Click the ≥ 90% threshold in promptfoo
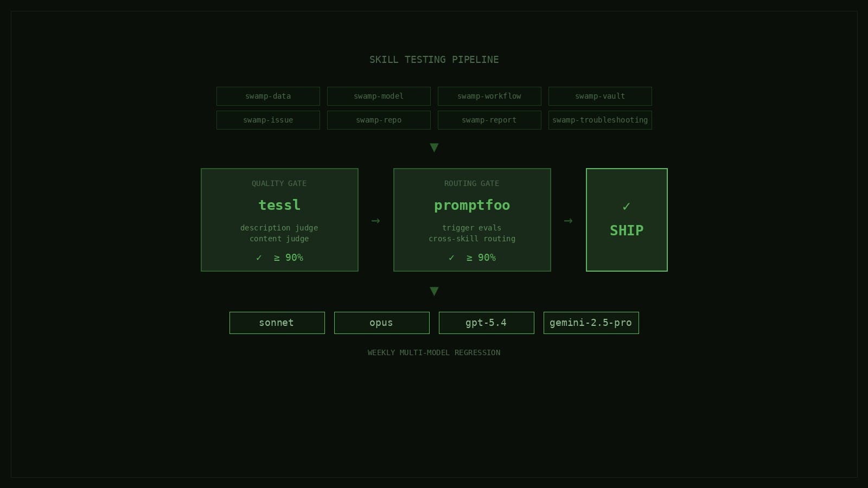Viewport: 868px width, 488px height. click(481, 258)
